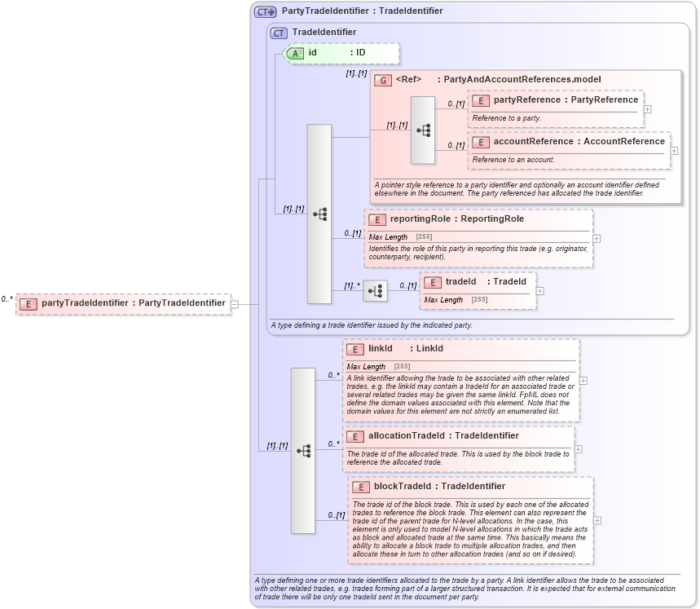Expand the tradeId element
This screenshot has width=700, height=609.
[539, 291]
